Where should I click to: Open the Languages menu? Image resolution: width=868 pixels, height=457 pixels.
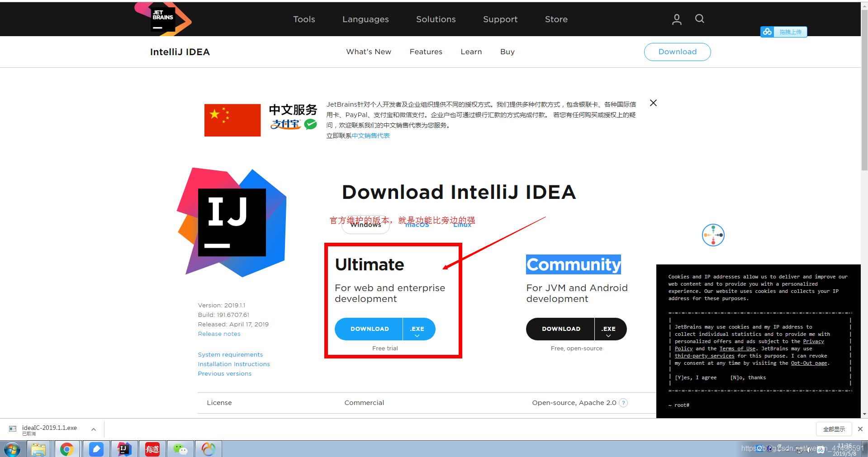coord(365,19)
